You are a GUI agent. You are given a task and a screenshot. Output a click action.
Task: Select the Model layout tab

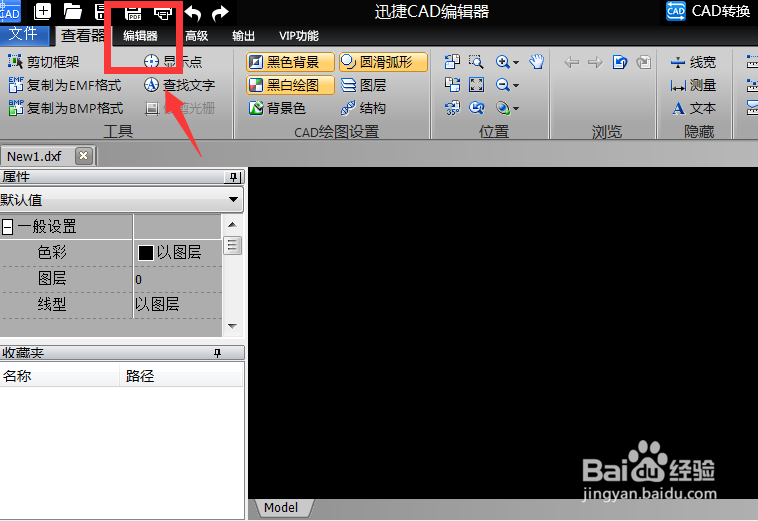pyautogui.click(x=281, y=507)
